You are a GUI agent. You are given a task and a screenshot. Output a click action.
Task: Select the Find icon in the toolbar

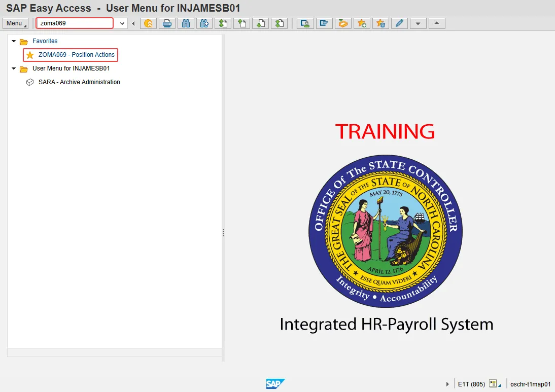[x=186, y=23]
